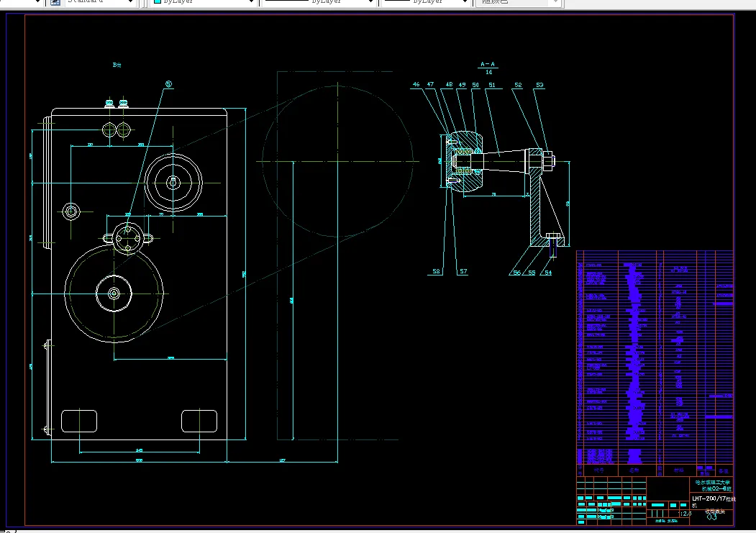Select the left rounded slot at housing base
The width and height of the screenshot is (756, 533).
click(79, 422)
